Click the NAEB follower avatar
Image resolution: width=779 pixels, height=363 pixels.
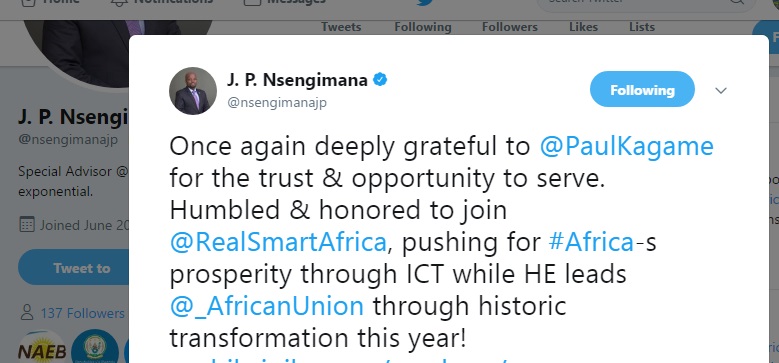(42, 348)
